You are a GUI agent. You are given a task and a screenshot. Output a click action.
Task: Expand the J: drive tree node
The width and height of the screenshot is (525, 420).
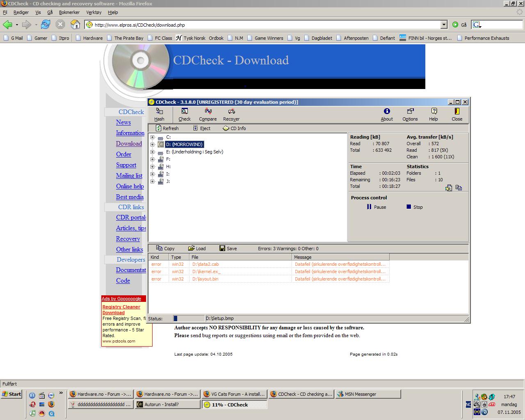153,181
